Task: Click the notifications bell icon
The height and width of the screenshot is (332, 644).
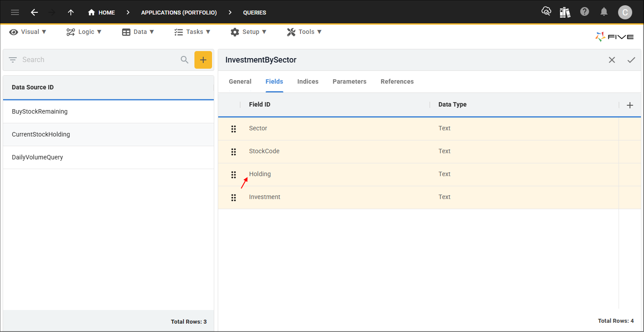Action: [604, 12]
